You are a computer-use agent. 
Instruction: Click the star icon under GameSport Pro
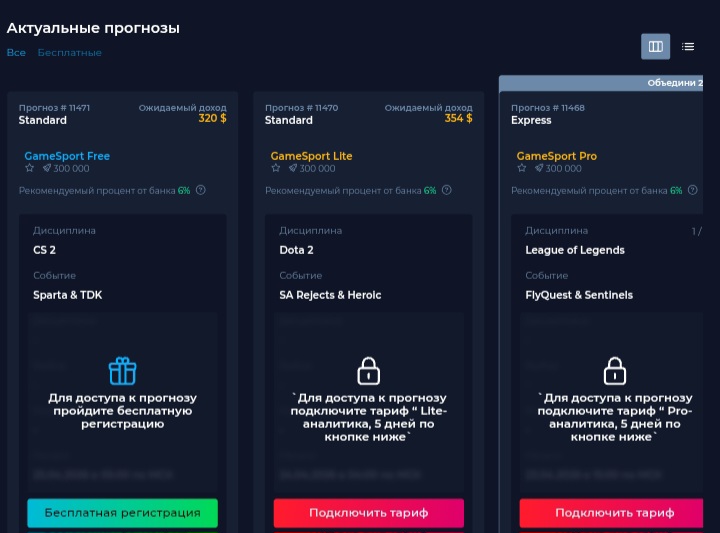pyautogui.click(x=521, y=169)
